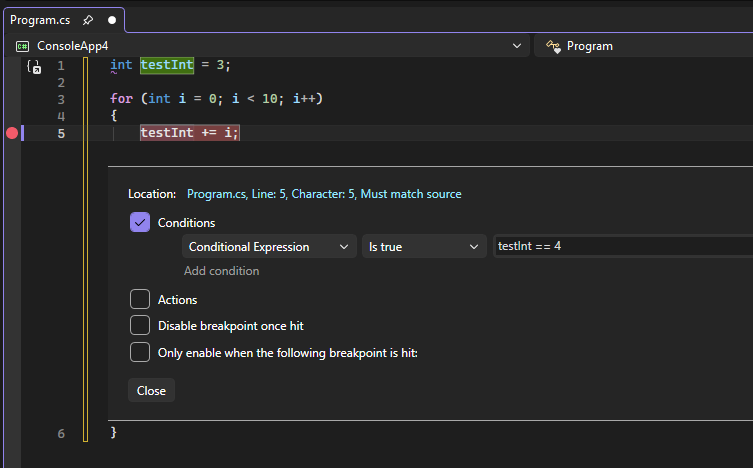Check Disable breakpoint once hit

click(x=140, y=325)
